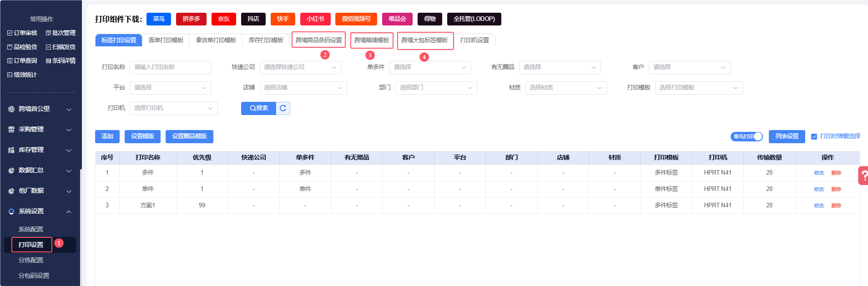868x286 pixels.
Task: Toggle the 菜鸟打印 switch
Action: 747,136
